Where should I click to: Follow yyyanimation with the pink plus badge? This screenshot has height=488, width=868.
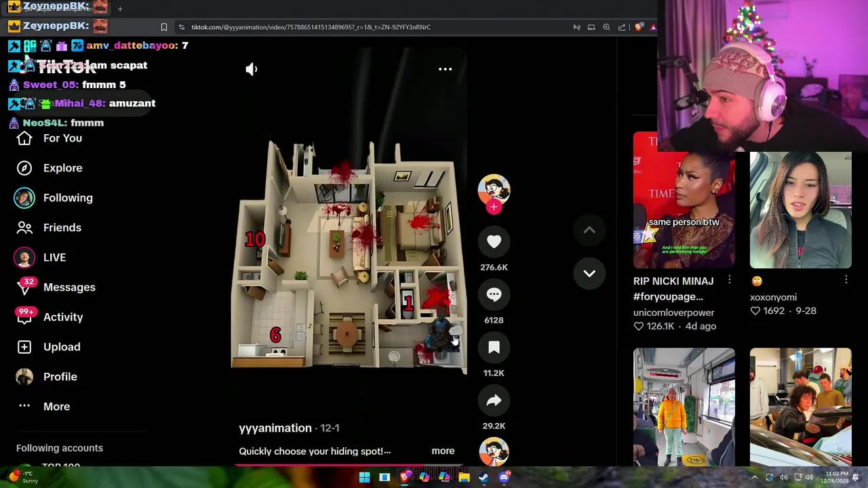coord(494,207)
